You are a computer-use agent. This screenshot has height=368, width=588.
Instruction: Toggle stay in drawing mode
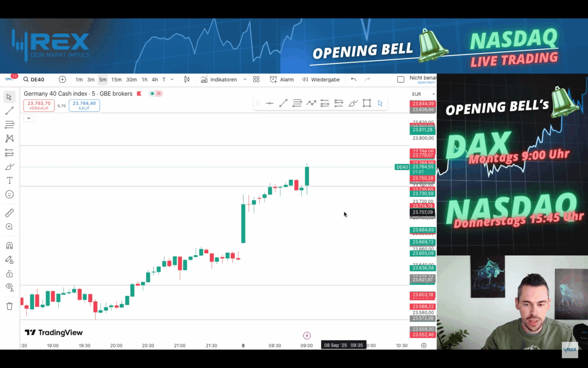[9, 260]
